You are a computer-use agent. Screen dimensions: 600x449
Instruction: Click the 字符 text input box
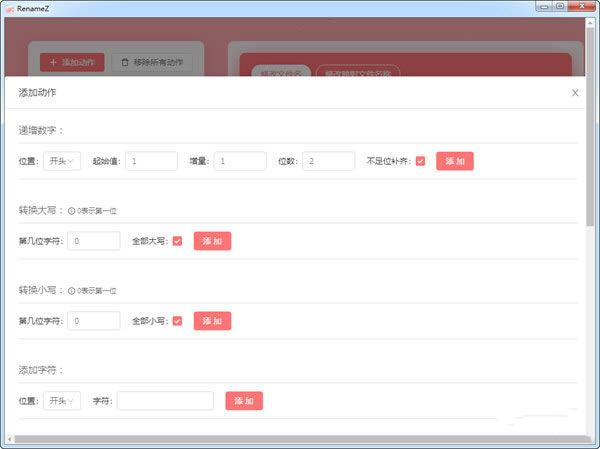(x=165, y=401)
